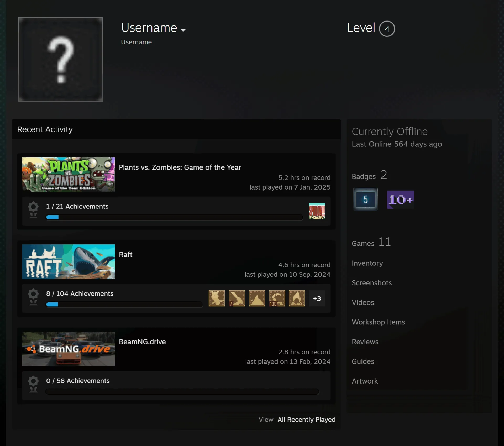The image size is (504, 446).
Task: Click the Raft mountain achievement icon
Action: (257, 298)
